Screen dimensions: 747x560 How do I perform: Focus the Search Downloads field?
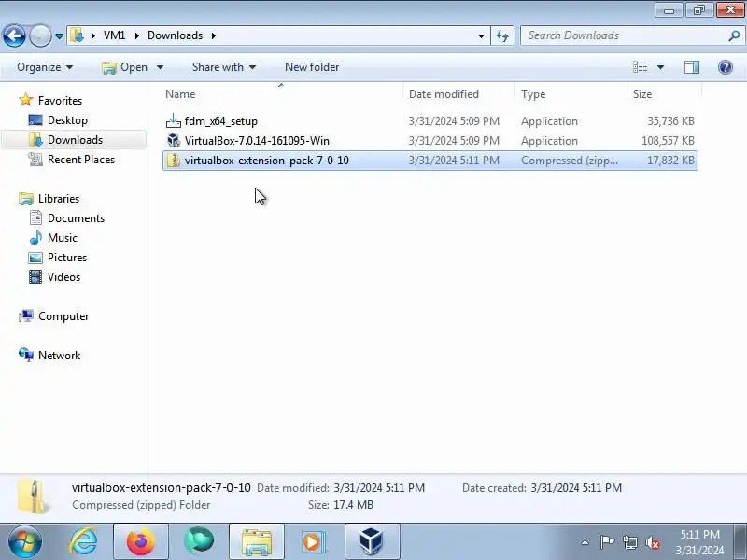(624, 35)
